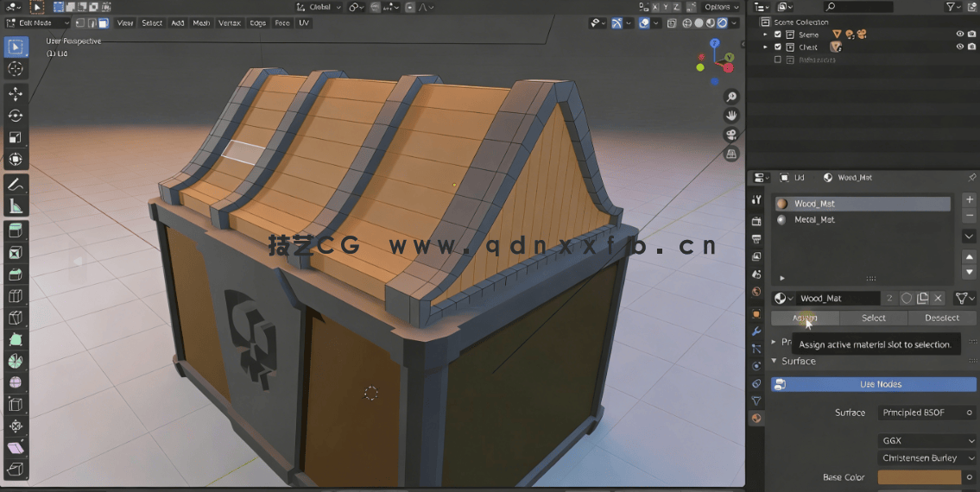
Task: Click the Assign material button
Action: (x=805, y=319)
